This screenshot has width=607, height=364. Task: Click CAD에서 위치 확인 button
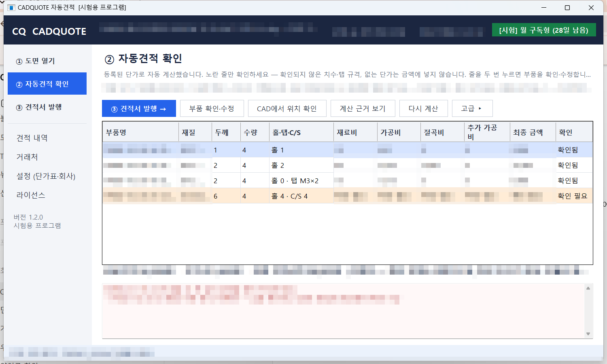pyautogui.click(x=287, y=108)
